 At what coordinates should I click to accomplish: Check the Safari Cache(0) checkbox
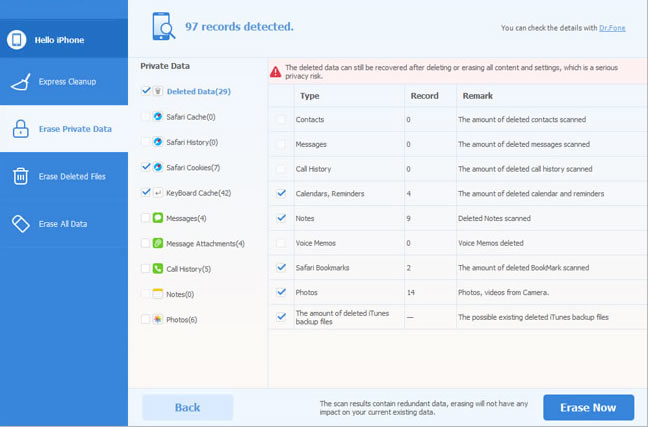[145, 117]
